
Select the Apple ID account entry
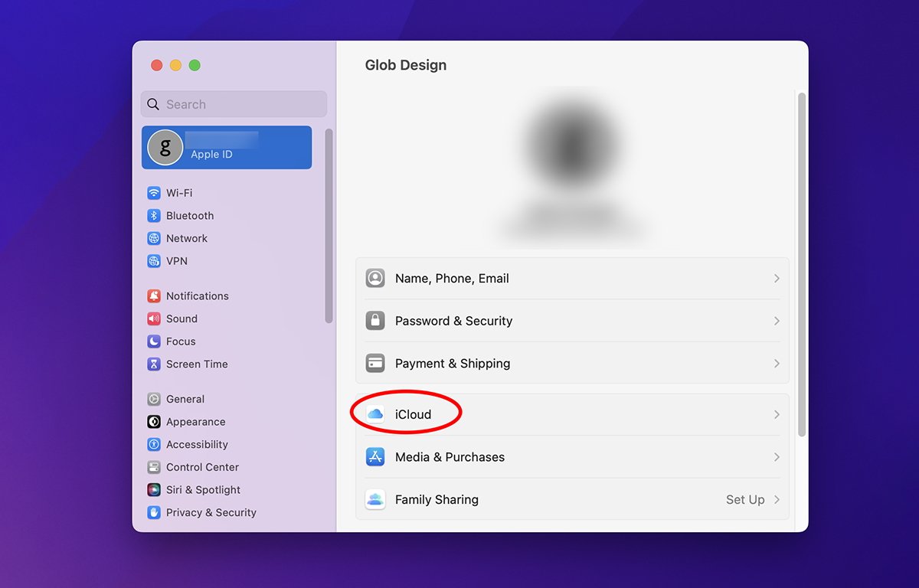227,147
